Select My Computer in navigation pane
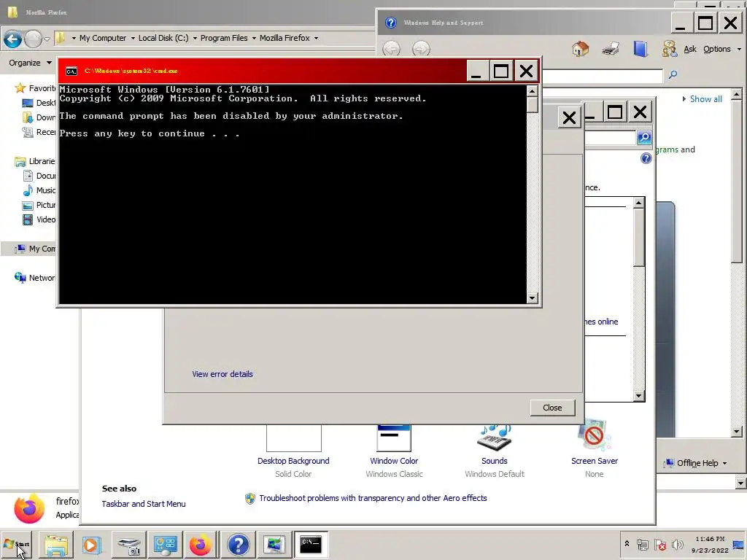This screenshot has width=747, height=560. (x=35, y=249)
